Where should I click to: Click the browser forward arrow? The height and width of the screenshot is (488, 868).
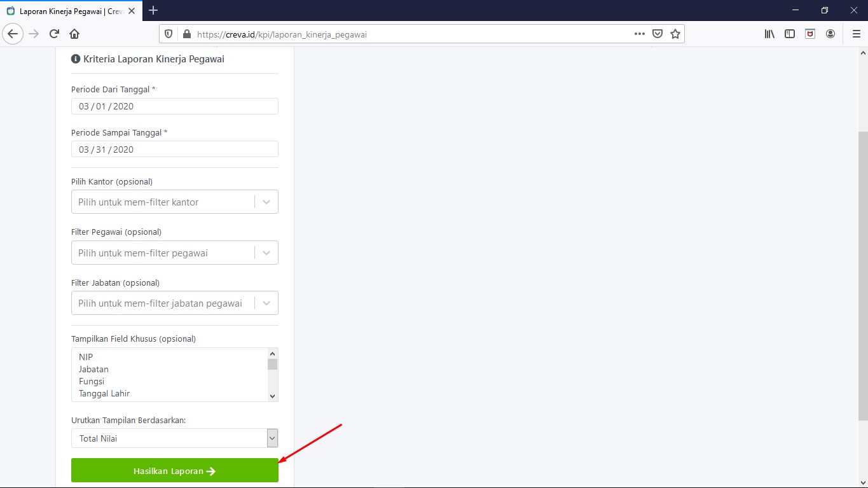[x=34, y=34]
